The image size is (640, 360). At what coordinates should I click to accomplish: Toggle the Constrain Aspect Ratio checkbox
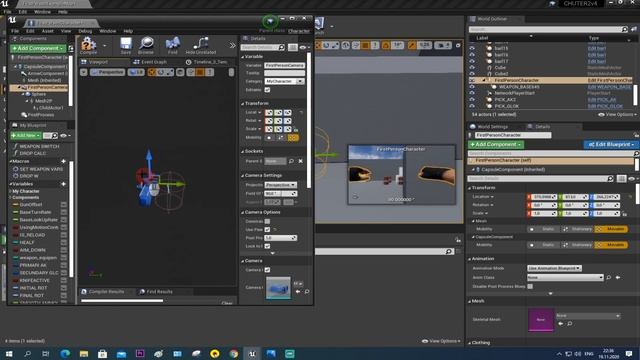click(x=267, y=221)
